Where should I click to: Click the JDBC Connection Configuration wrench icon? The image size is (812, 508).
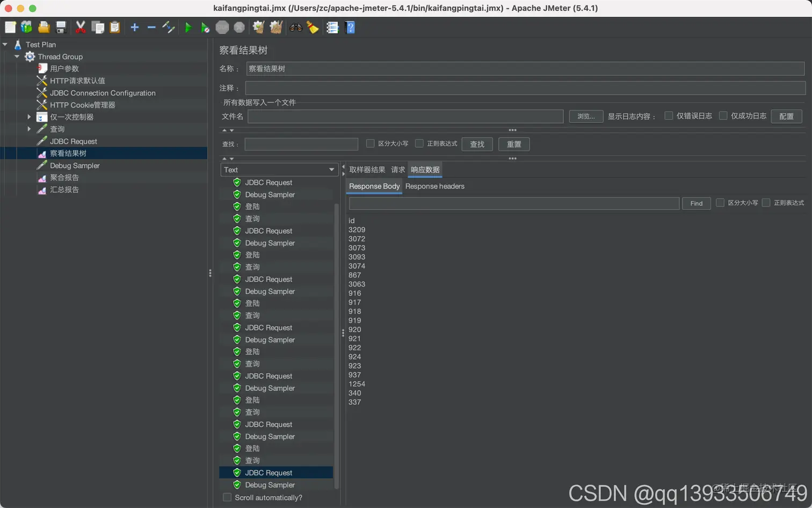pos(42,93)
